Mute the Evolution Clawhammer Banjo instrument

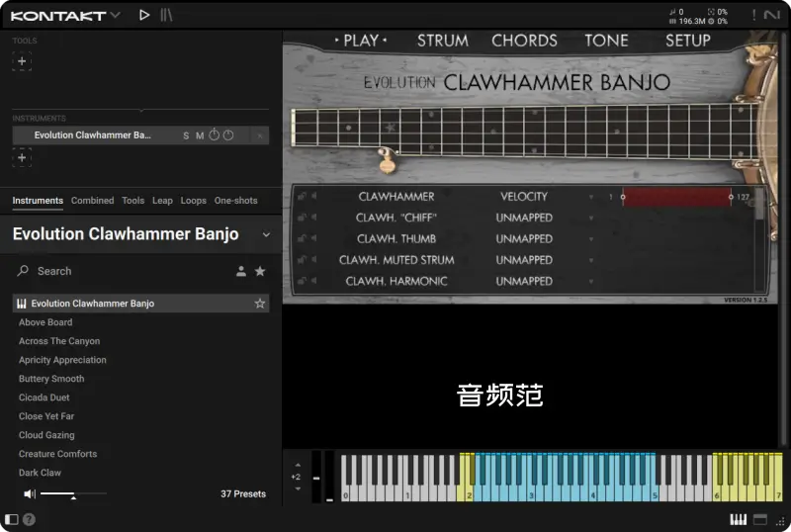pos(200,135)
